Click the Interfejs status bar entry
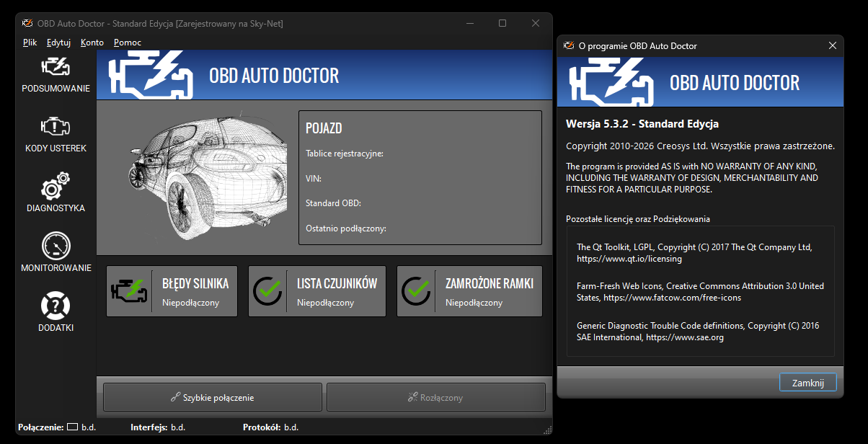Viewport: 868px width, 444px height. [158, 427]
